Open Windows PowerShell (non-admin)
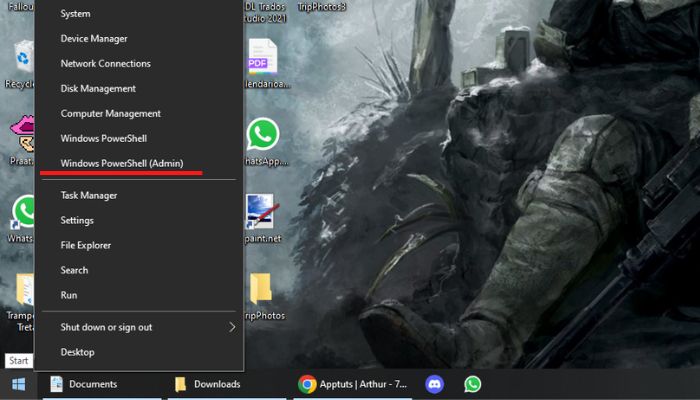Image resolution: width=700 pixels, height=400 pixels. pos(139,138)
